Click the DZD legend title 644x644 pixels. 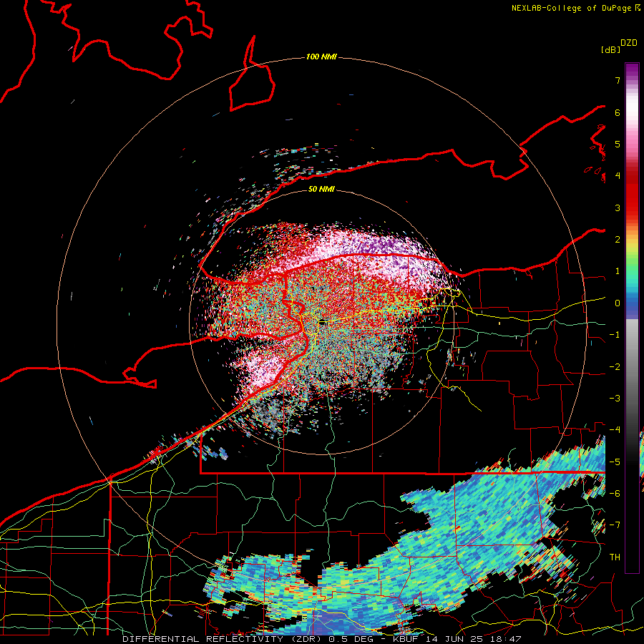tap(629, 43)
